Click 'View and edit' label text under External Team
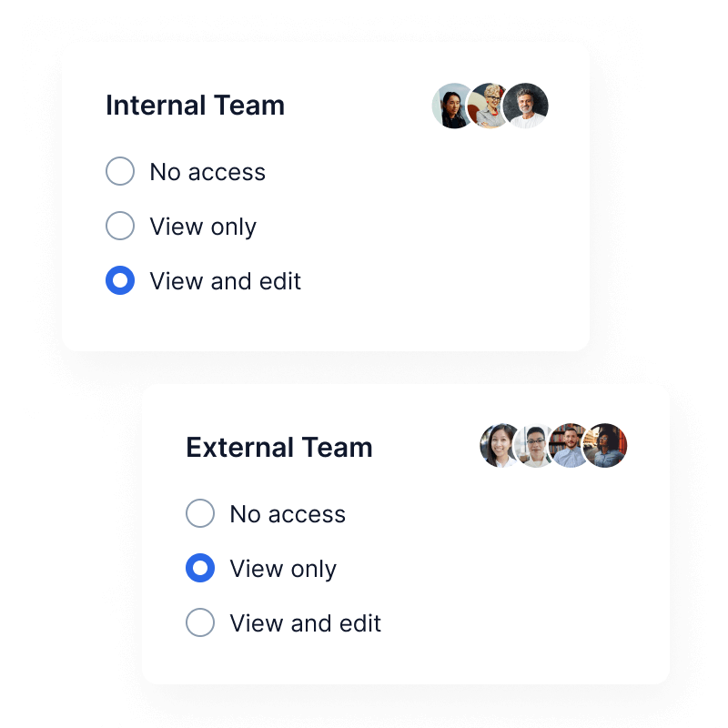Image resolution: width=728 pixels, height=728 pixels. (305, 623)
